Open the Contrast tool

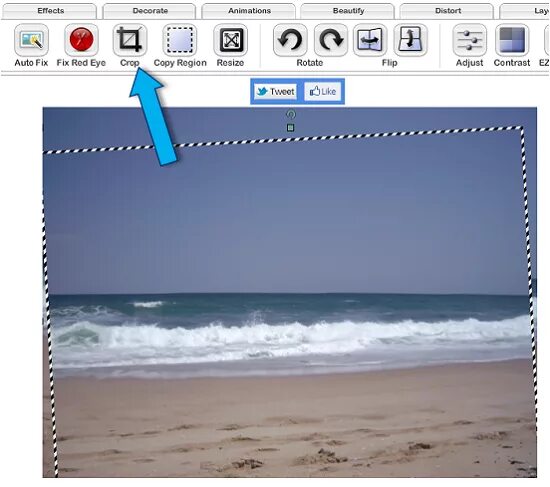[x=512, y=40]
